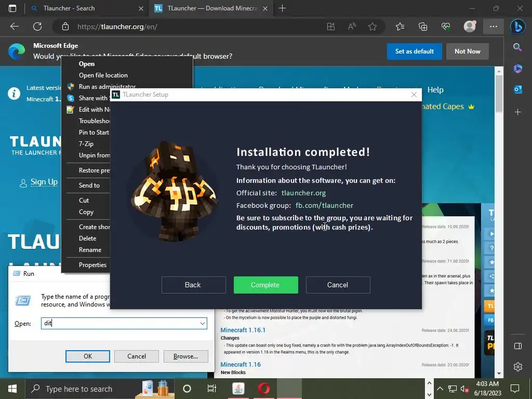This screenshot has height=399, width=532.
Task: Add page to favorites with star icon
Action: tap(373, 26)
